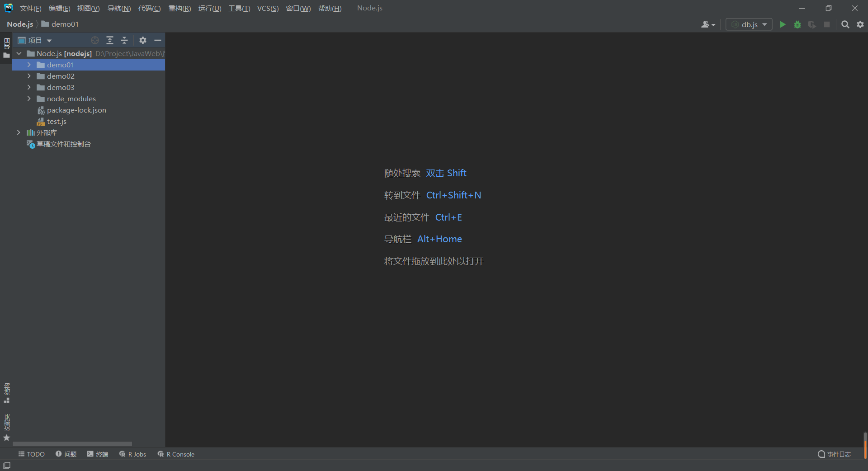Expand the demo02 folder

click(x=29, y=76)
